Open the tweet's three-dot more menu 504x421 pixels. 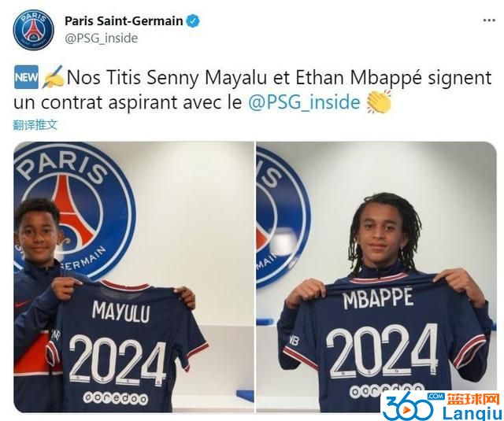pyautogui.click(x=489, y=20)
